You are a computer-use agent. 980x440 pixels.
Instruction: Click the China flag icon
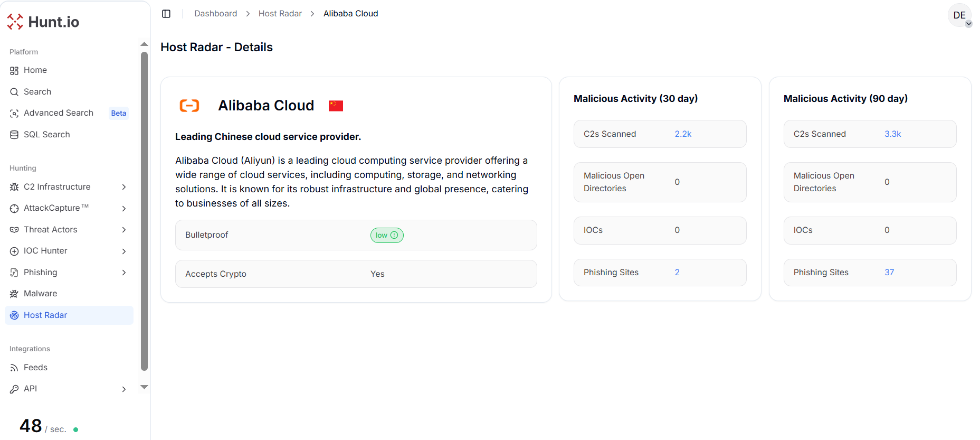point(336,106)
